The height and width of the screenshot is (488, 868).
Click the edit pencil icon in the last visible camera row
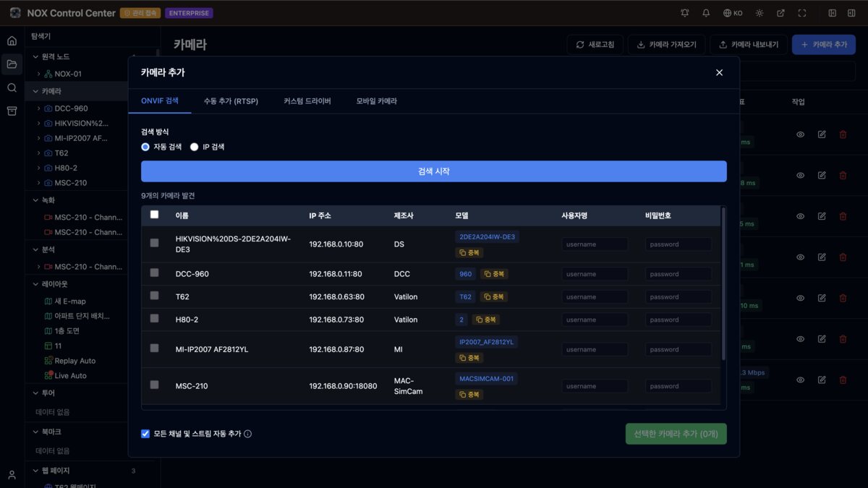(822, 380)
